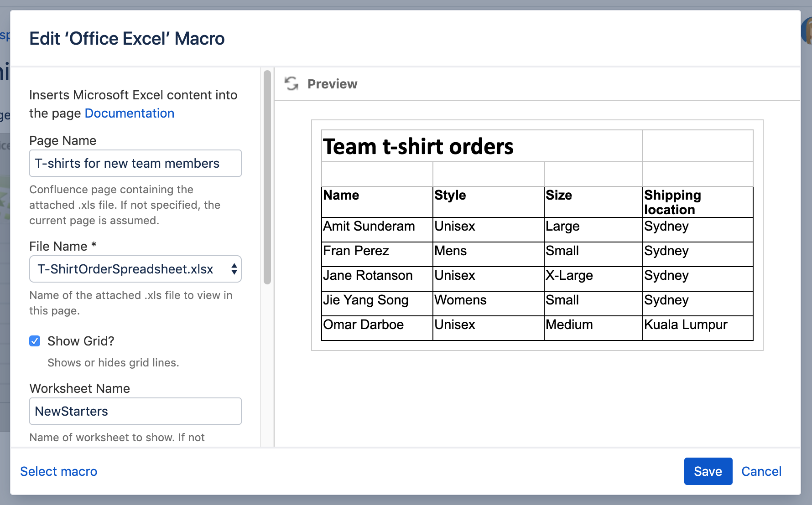Click the 'Team t-shirt orders' title cell
This screenshot has width=812, height=505.
coord(482,146)
